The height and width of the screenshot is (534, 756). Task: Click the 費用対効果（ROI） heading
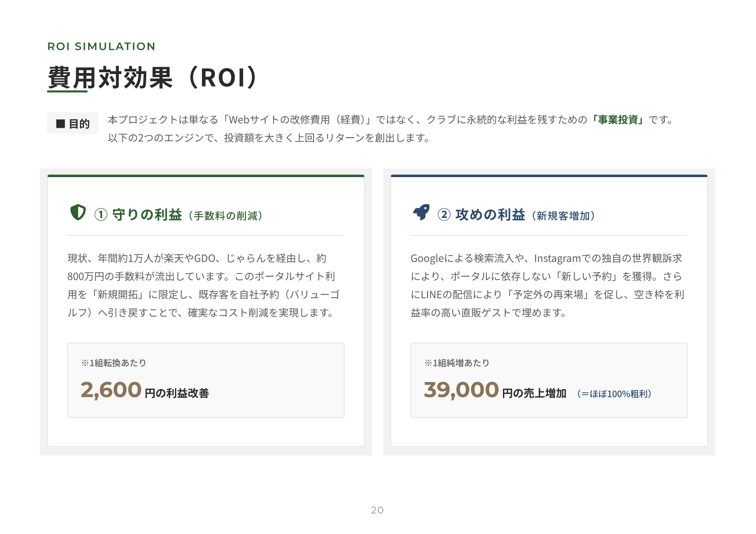153,78
